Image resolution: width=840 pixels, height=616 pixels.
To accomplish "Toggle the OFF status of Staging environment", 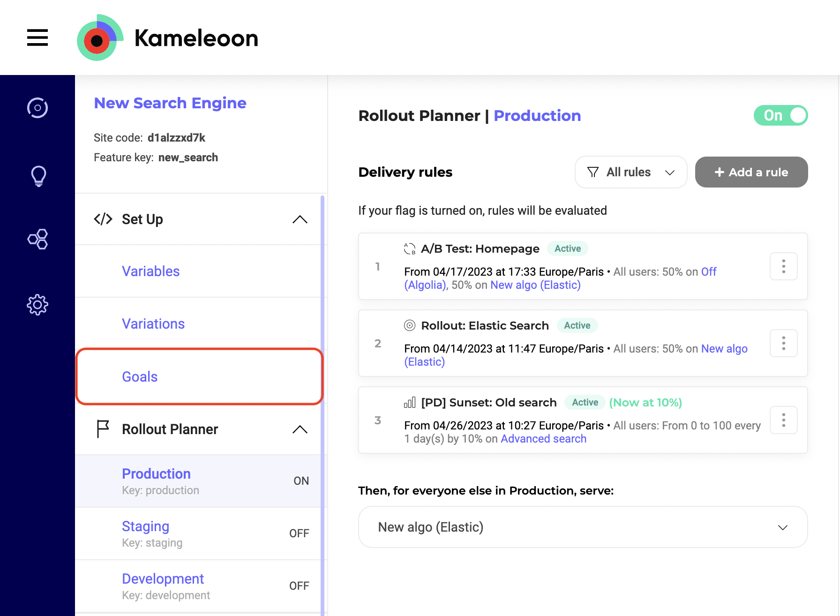I will 299,533.
